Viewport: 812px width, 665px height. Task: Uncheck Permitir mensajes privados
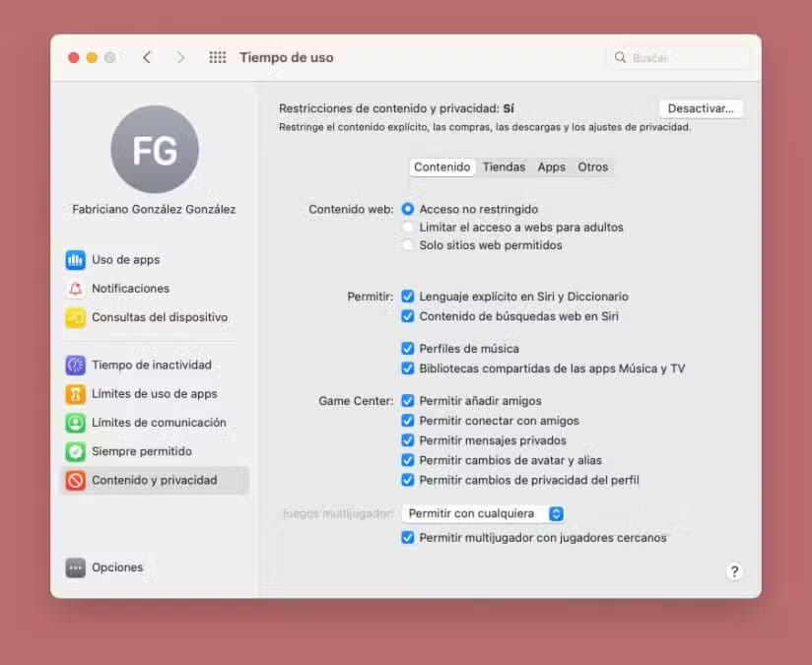tap(408, 440)
